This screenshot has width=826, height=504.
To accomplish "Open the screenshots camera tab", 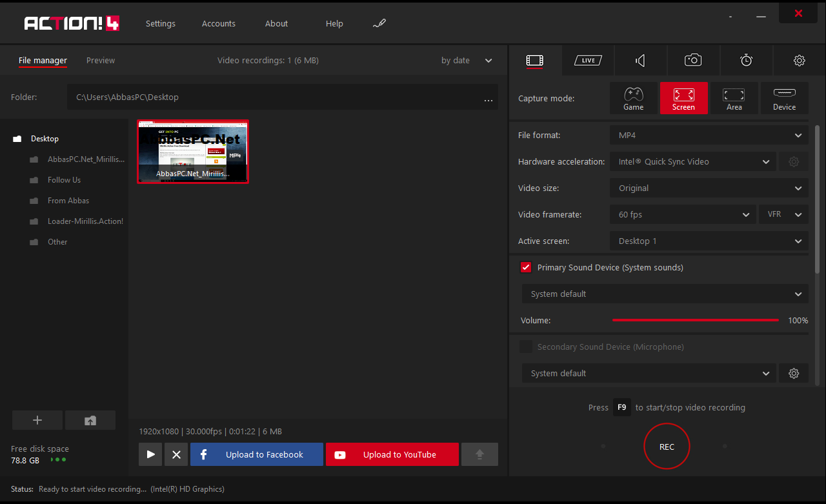I will coord(693,60).
